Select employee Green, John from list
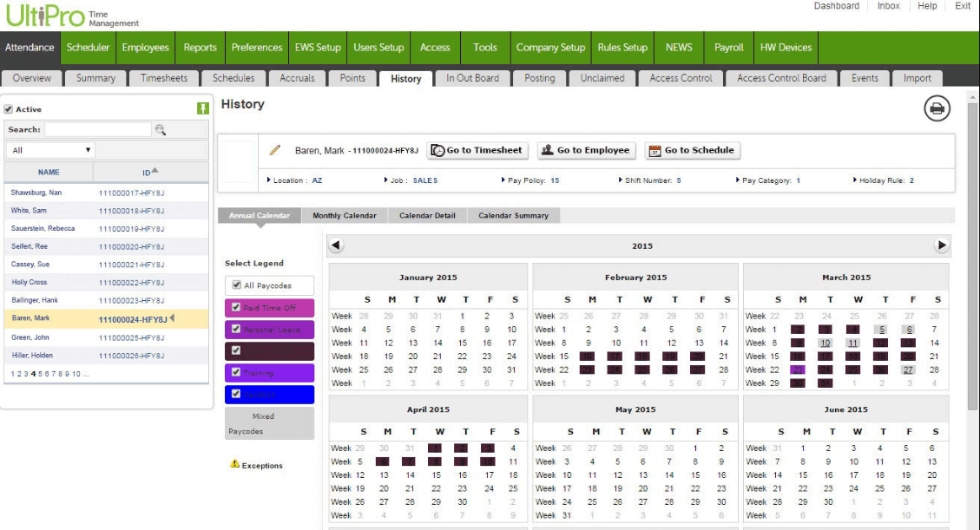The width and height of the screenshot is (980, 530). pos(30,337)
